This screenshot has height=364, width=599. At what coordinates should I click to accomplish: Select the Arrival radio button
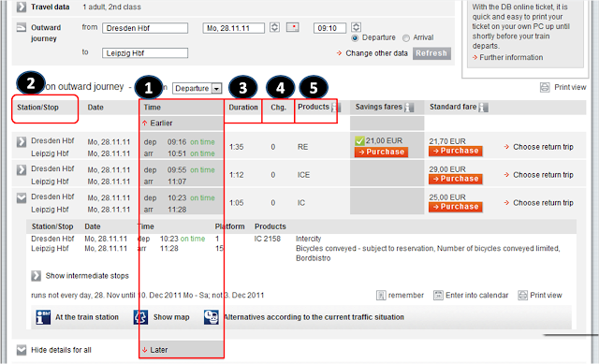coord(406,37)
